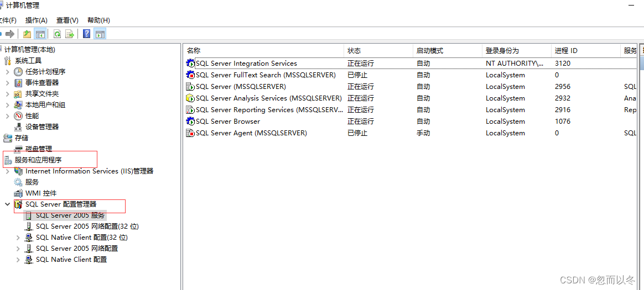The height and width of the screenshot is (290, 644).
Task: Toggle the show/hide action pane button
Action: [100, 34]
